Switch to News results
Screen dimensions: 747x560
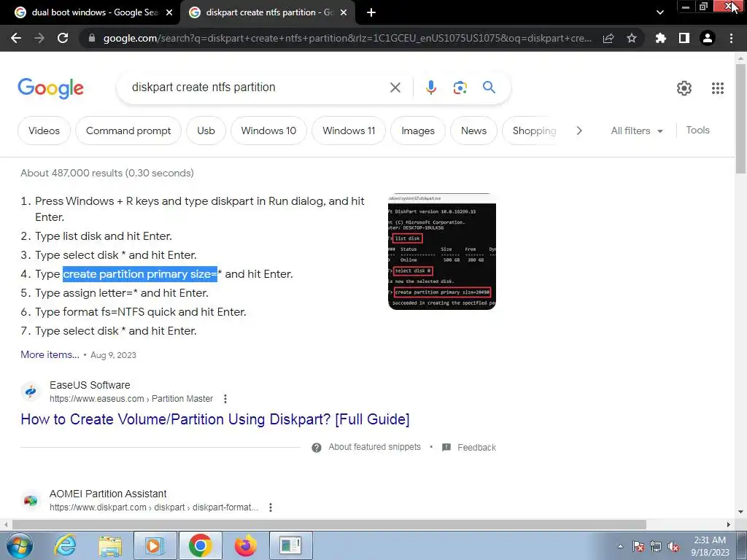click(473, 131)
